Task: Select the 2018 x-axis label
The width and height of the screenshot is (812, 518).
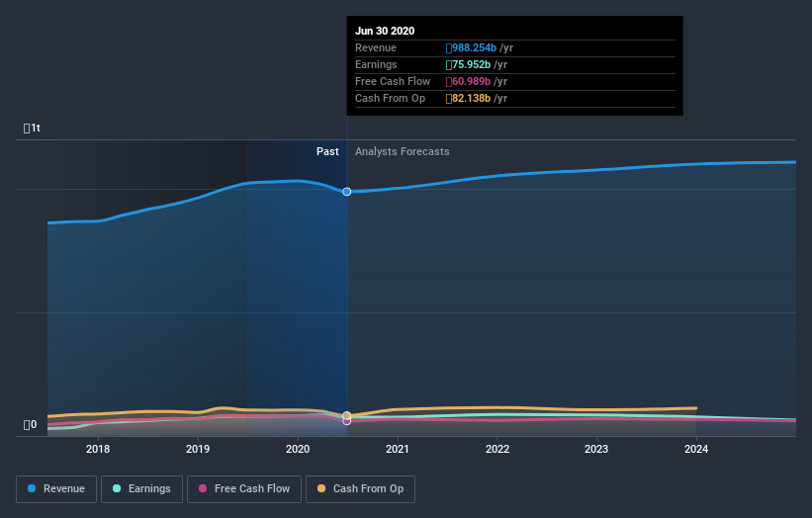Action: tap(98, 449)
